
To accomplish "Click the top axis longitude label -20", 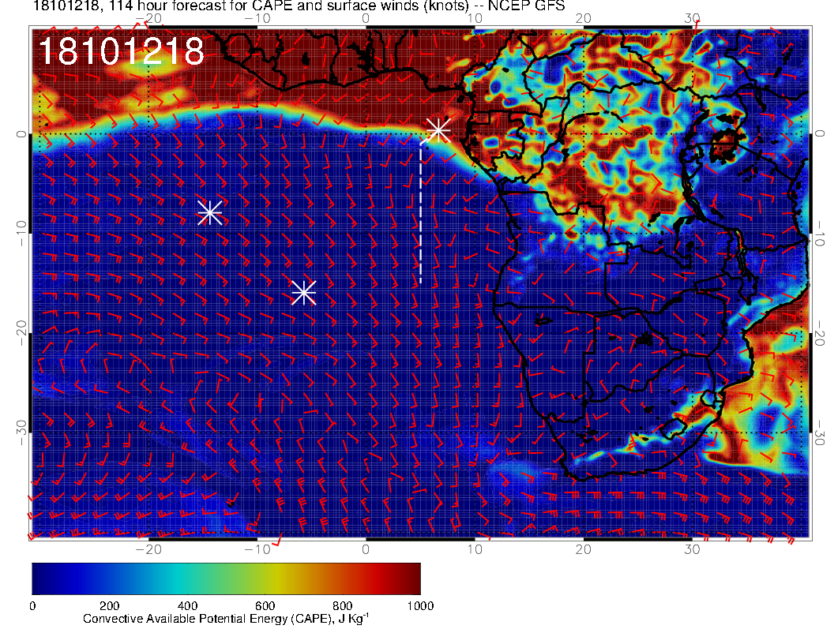I will click(149, 17).
